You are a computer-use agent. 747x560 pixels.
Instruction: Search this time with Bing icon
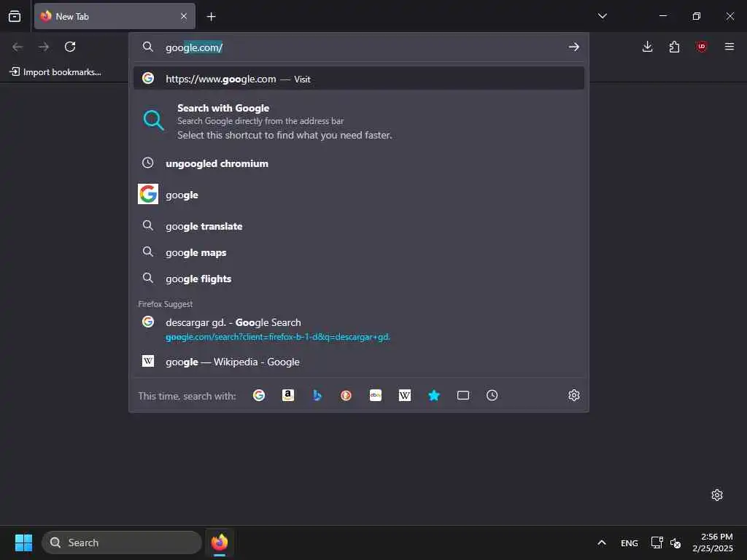(317, 395)
